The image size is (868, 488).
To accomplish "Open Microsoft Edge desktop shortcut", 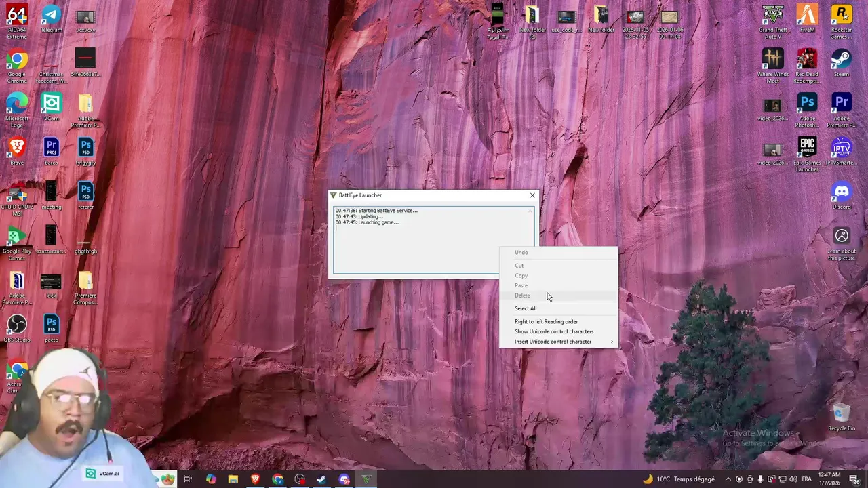I will click(17, 110).
